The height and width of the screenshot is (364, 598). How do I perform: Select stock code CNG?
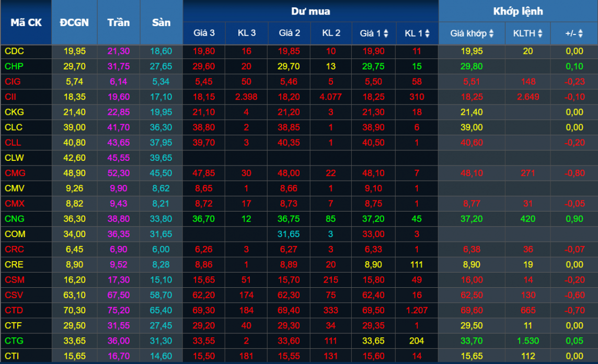pos(15,219)
